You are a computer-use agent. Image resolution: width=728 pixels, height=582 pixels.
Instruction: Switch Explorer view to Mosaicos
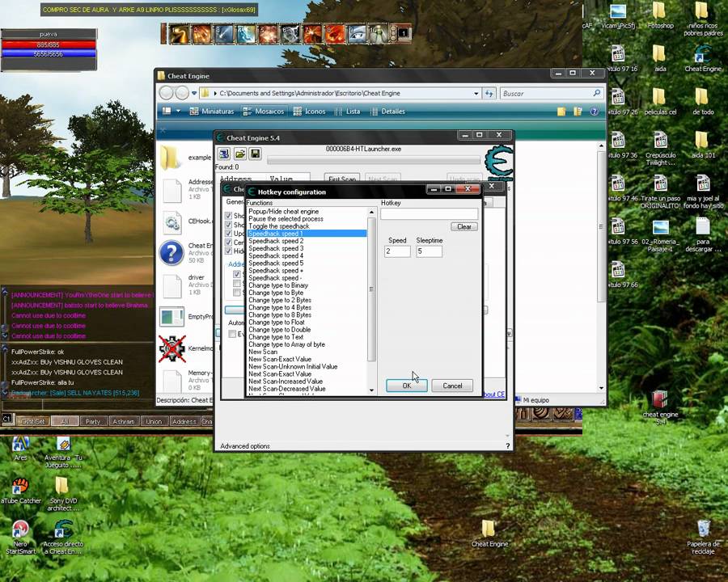pyautogui.click(x=263, y=112)
